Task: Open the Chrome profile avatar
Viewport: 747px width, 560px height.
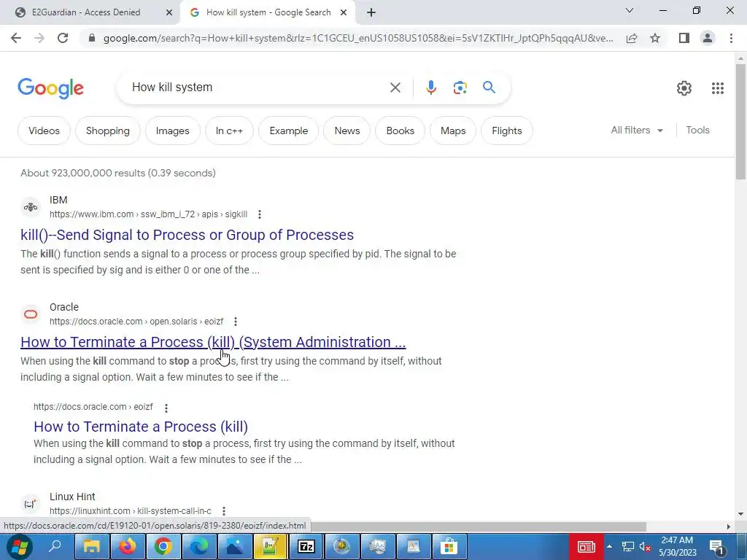Action: pos(708,38)
